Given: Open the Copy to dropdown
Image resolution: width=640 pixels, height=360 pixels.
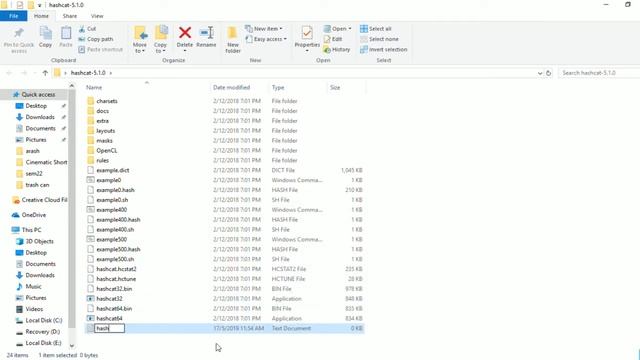Looking at the screenshot, I should click(160, 40).
